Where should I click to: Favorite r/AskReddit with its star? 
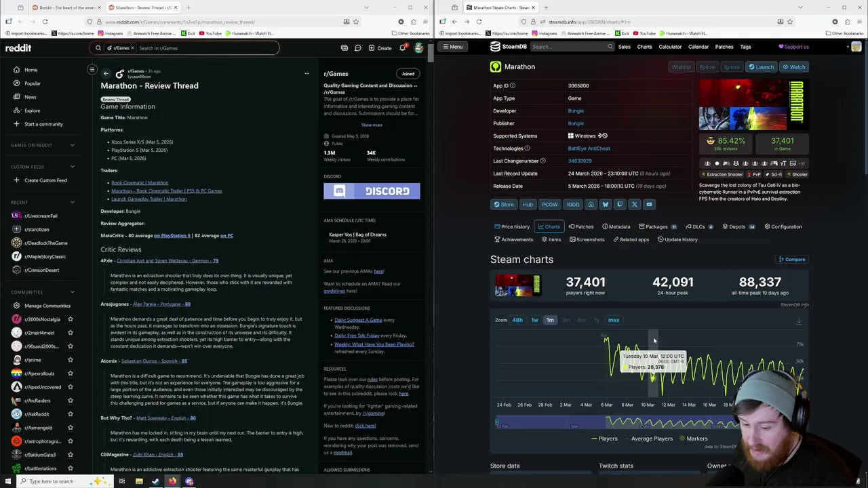coord(70,414)
